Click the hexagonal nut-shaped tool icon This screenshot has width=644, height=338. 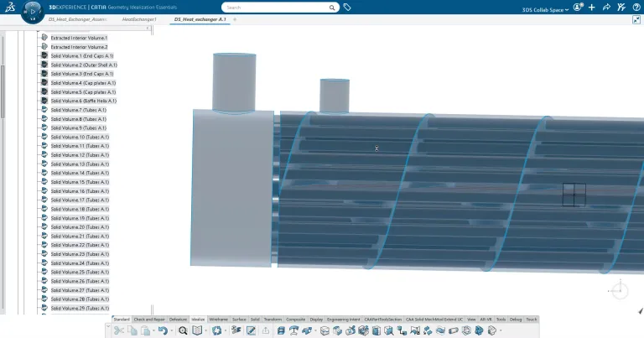(x=466, y=330)
